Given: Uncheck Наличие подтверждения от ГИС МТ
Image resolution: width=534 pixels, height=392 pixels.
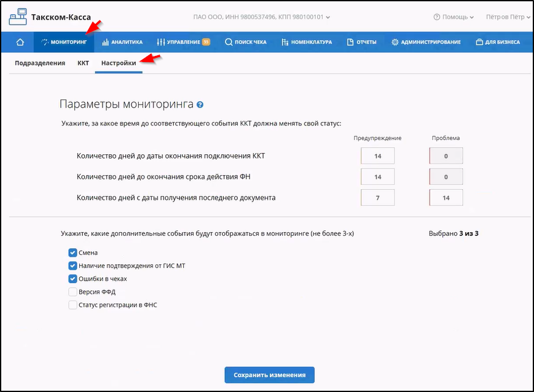Looking at the screenshot, I should tap(73, 265).
